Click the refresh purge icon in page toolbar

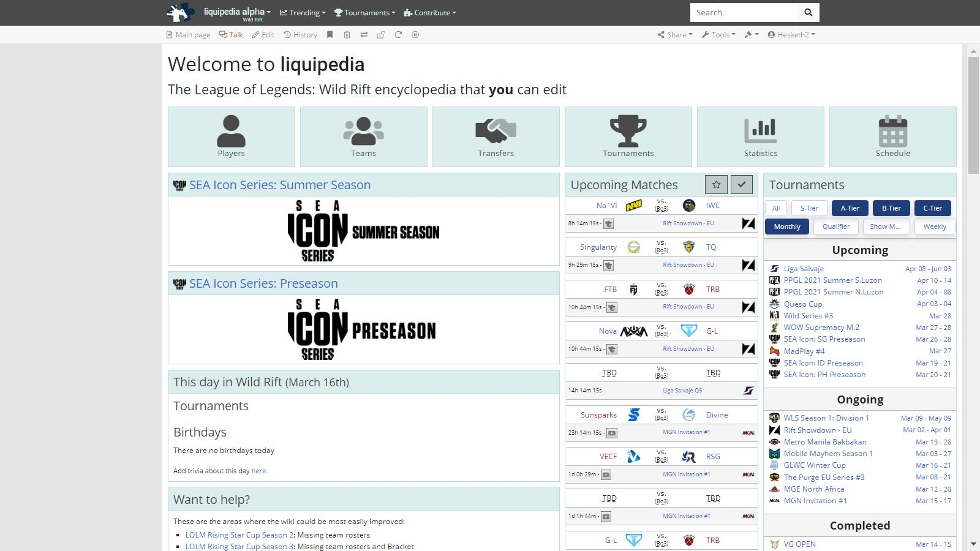(x=398, y=35)
